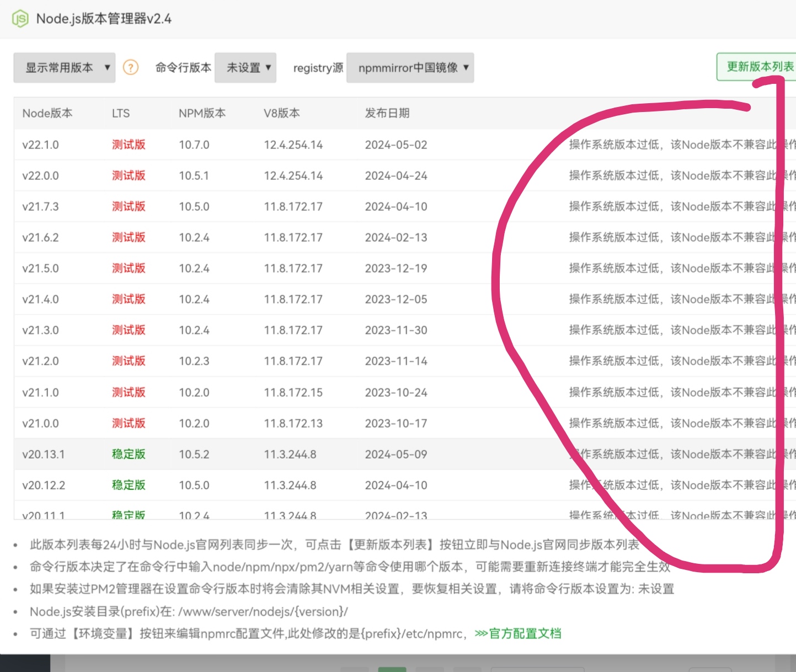Click NPM version 10.7.0 cell
The image size is (796, 672).
tap(194, 145)
